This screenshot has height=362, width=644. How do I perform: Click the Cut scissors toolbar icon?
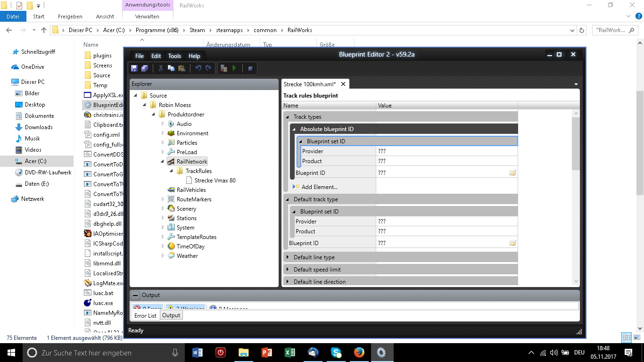click(160, 68)
